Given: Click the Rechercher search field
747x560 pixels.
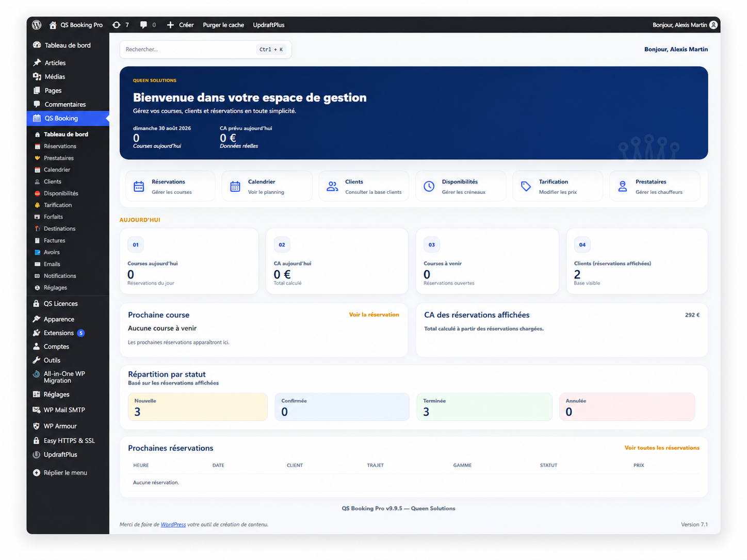Looking at the screenshot, I should [206, 50].
